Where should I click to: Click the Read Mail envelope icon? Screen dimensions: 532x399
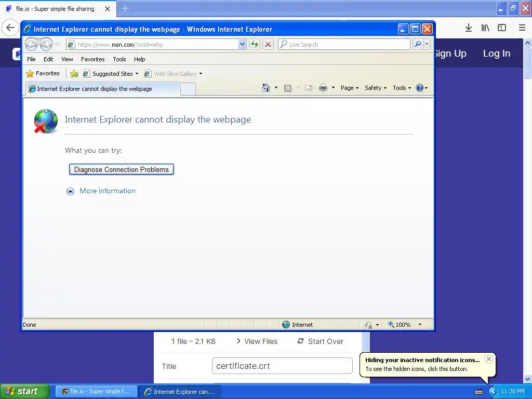point(309,88)
